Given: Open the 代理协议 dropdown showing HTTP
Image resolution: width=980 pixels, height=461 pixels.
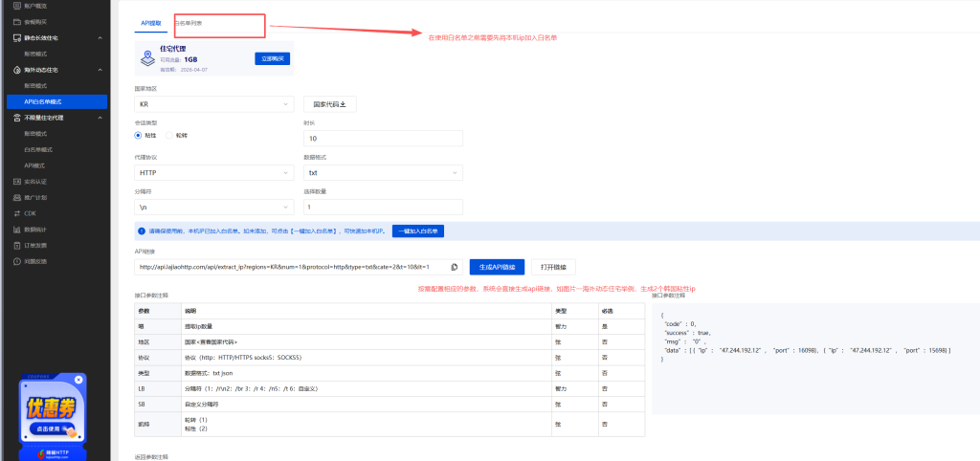Looking at the screenshot, I should (213, 172).
